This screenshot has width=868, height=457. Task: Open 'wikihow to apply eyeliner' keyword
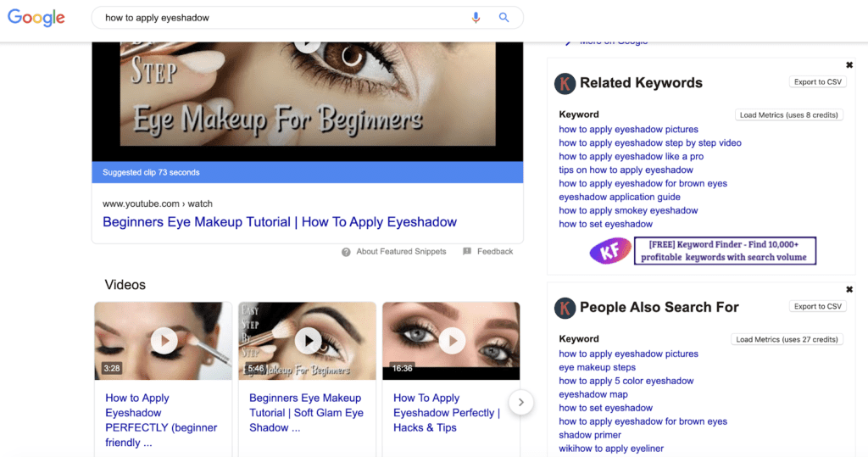tap(611, 449)
